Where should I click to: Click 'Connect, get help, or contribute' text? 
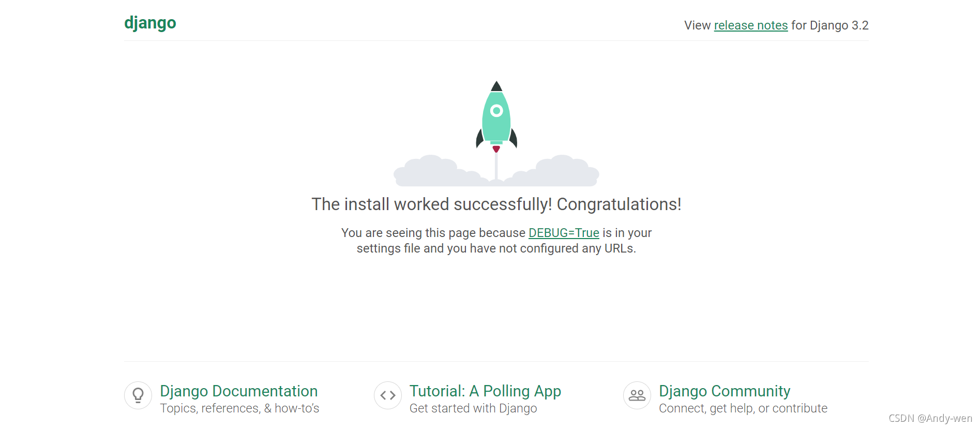743,408
